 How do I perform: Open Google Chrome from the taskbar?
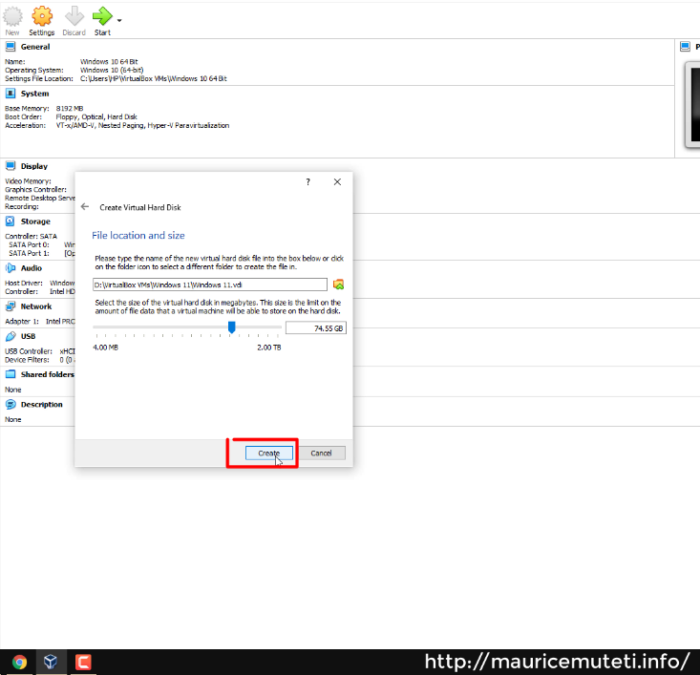(x=19, y=662)
